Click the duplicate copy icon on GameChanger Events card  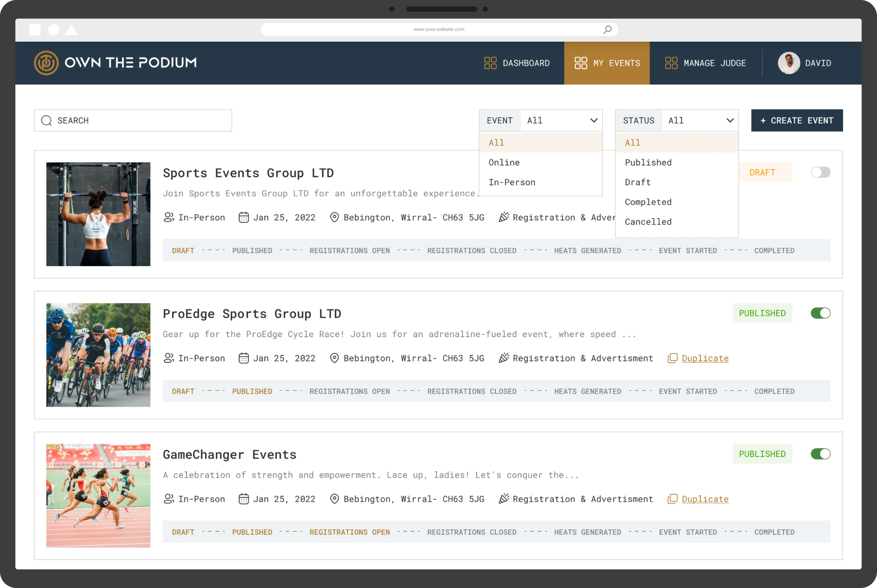(x=672, y=499)
